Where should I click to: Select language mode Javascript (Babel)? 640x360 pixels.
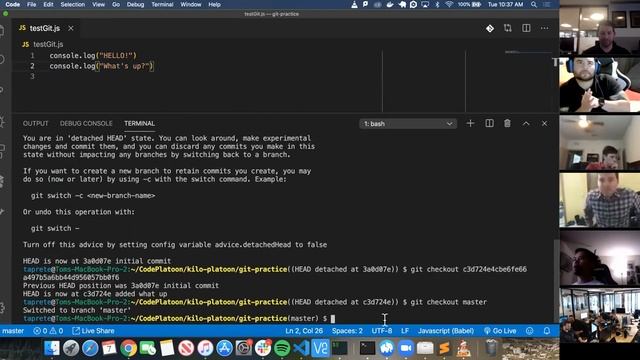[446, 331]
